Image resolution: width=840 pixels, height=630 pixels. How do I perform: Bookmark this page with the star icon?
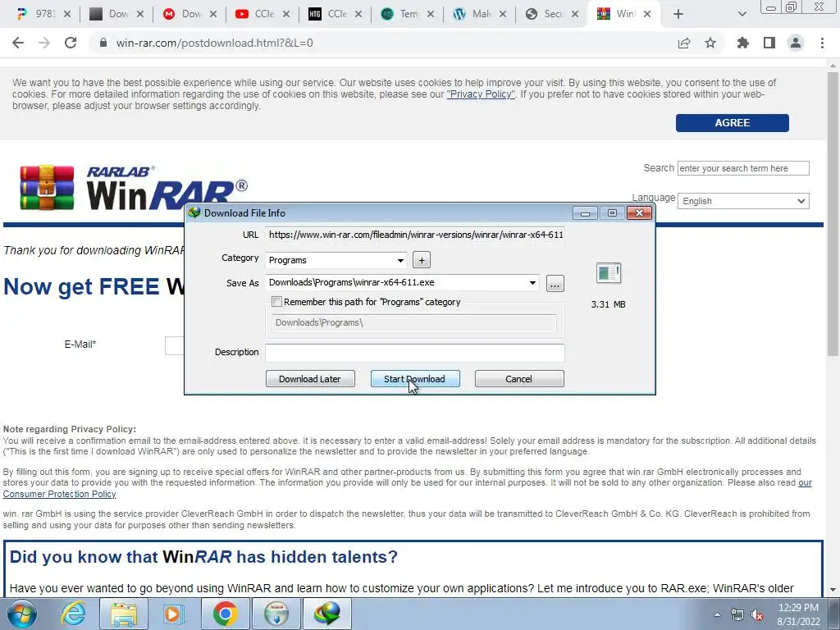coord(710,43)
